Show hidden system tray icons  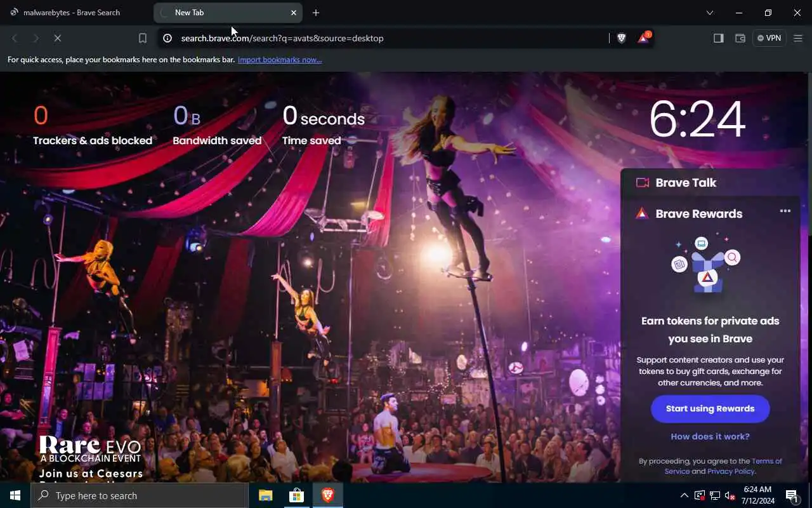(684, 495)
